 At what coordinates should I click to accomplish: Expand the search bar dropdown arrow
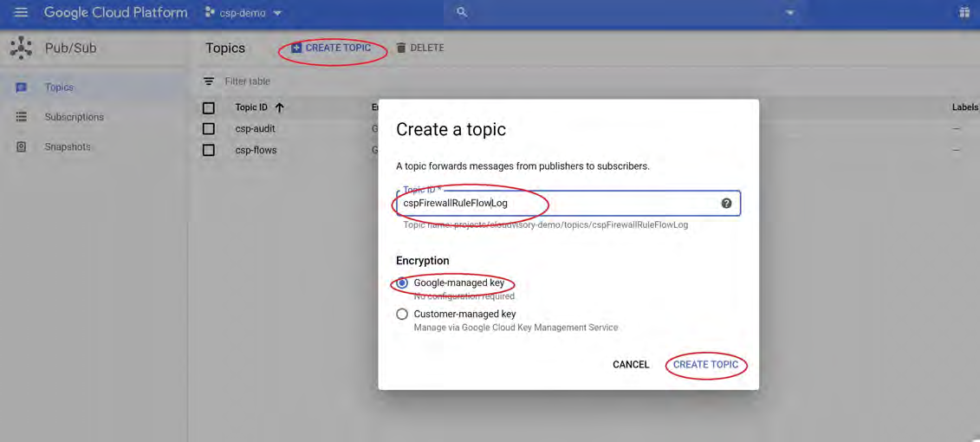[790, 13]
